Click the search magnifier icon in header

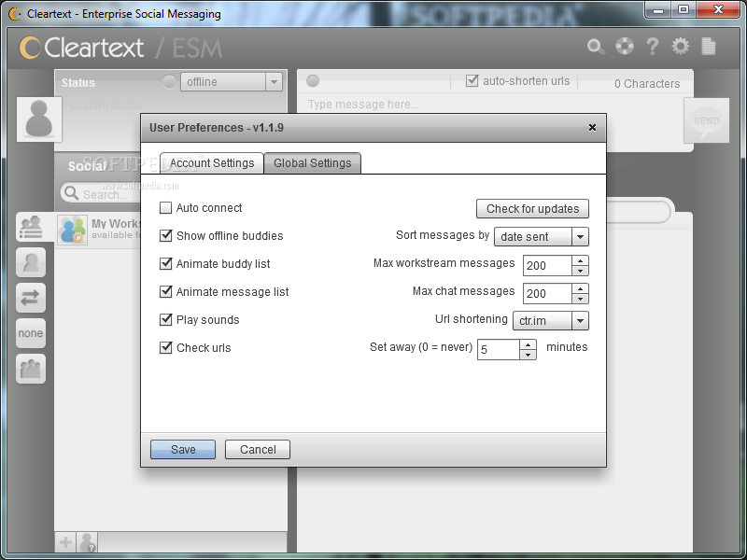click(596, 47)
